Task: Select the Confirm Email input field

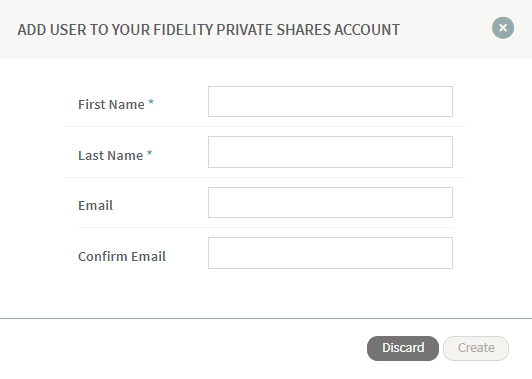Action: pos(330,253)
